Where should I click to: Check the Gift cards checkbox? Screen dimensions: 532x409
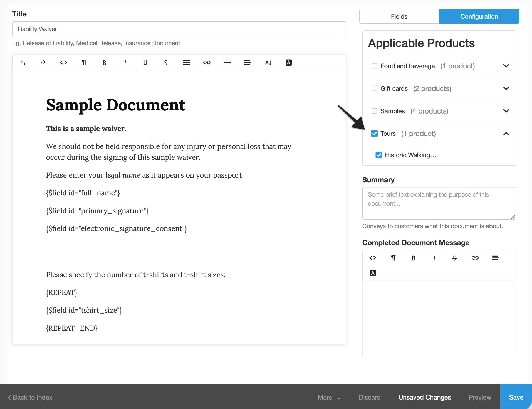click(374, 88)
